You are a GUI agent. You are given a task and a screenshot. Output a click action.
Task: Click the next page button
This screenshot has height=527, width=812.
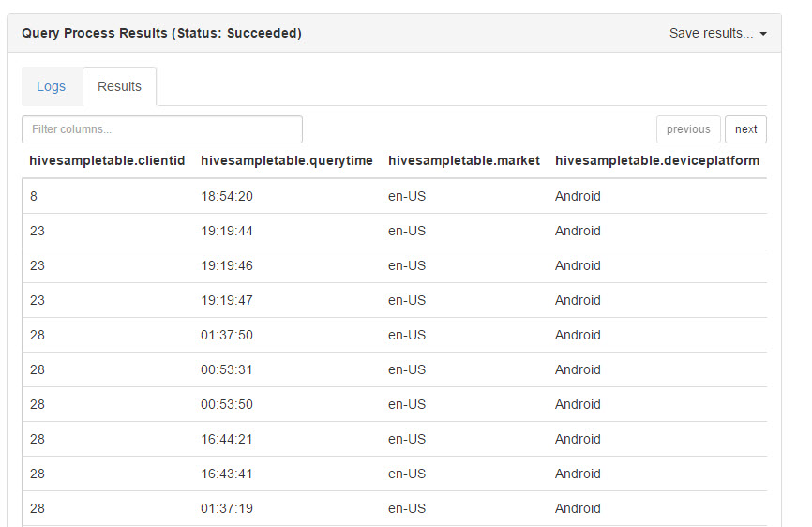click(745, 129)
